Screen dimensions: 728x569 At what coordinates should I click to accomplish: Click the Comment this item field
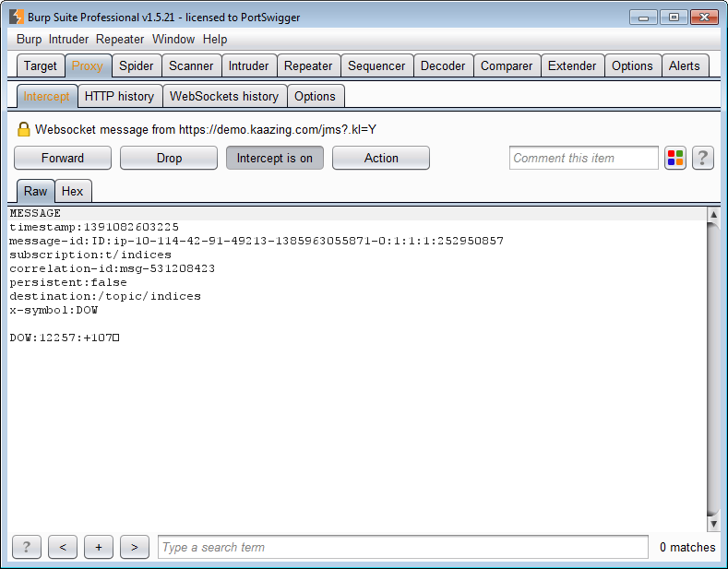click(584, 159)
